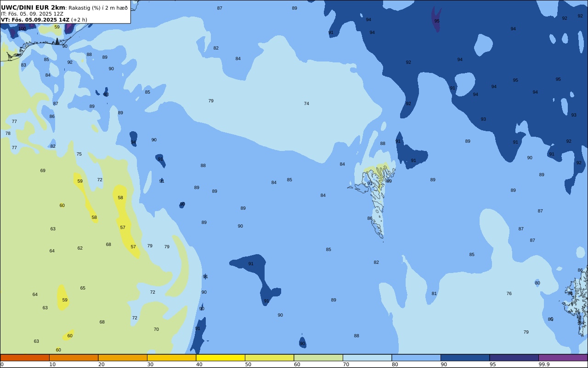Click the map value '65'

(83, 288)
